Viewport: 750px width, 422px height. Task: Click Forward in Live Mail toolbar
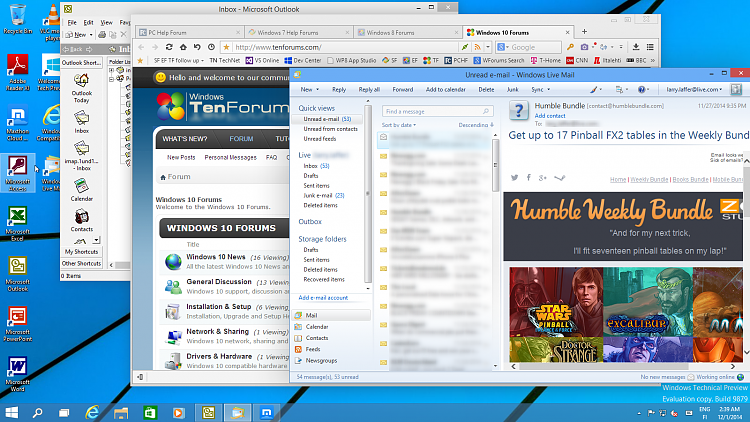[402, 89]
